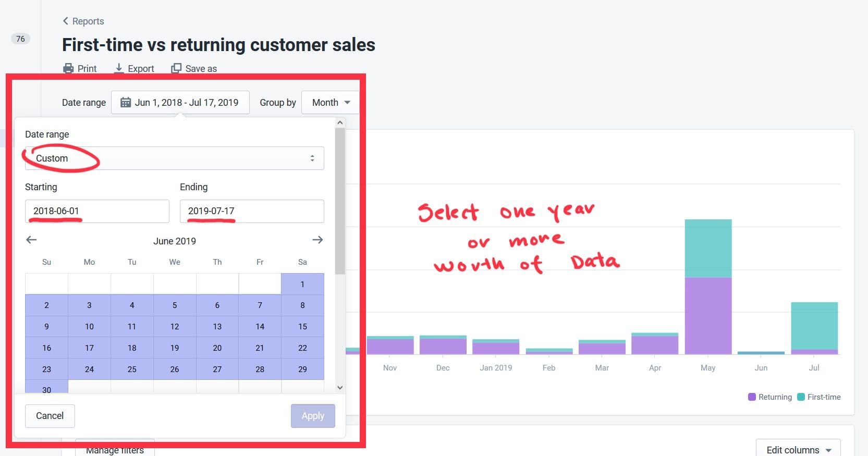Toggle the Returning series in chart legend
The image size is (868, 456).
coord(770,397)
